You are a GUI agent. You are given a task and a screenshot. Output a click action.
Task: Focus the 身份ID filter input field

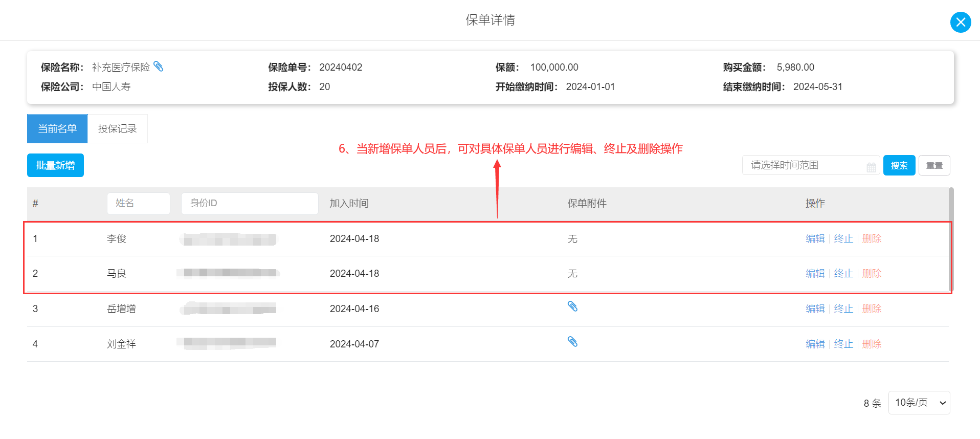pos(250,203)
